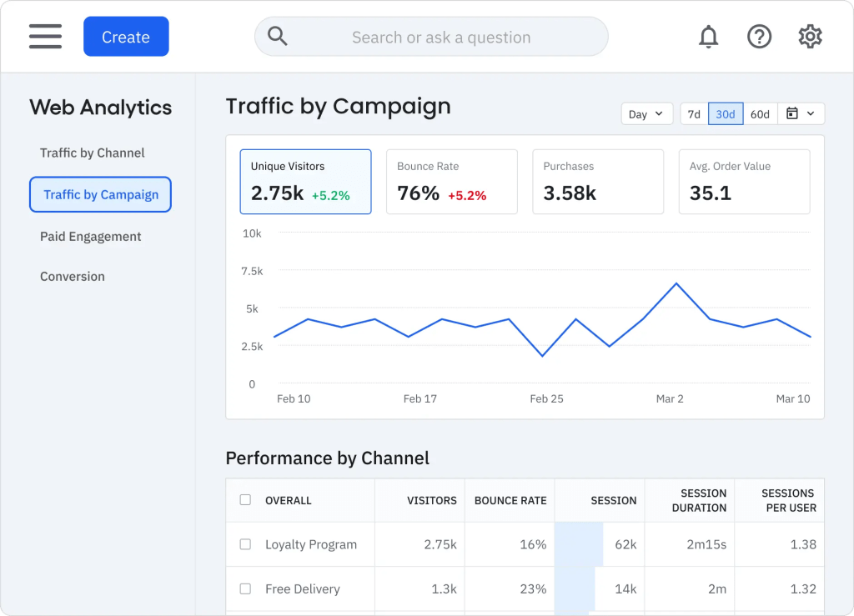Open the Paid Engagement section
This screenshot has height=616, width=854.
click(x=90, y=236)
